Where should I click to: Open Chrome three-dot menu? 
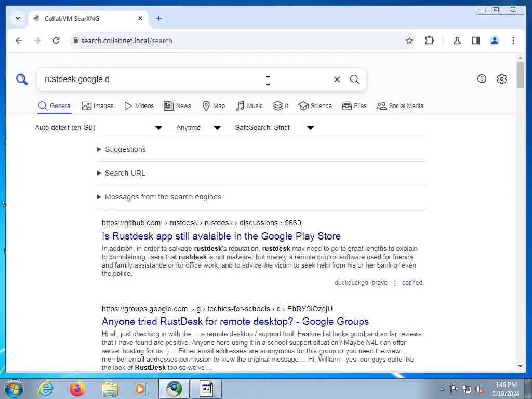click(513, 41)
